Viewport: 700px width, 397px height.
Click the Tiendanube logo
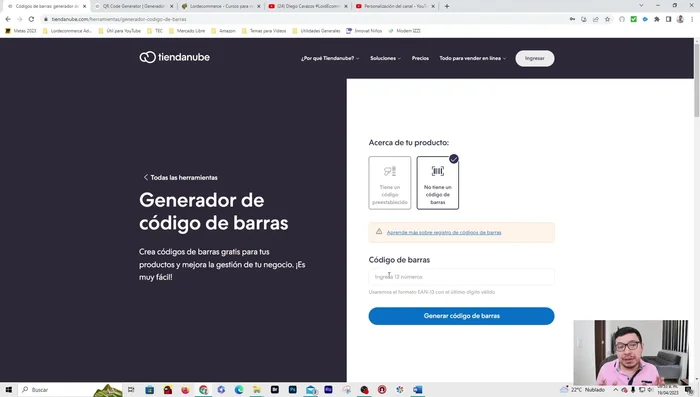pyautogui.click(x=175, y=57)
